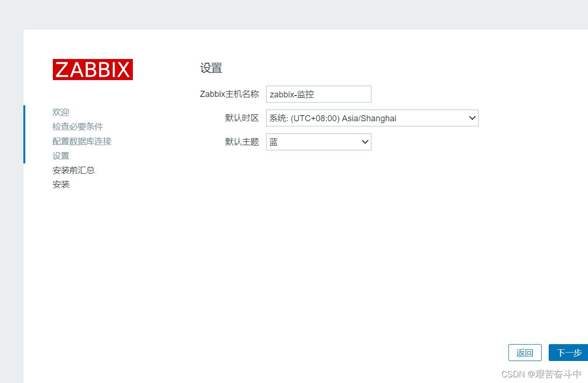Screen dimensions: 588x383
Task: Open the 默认主题 theme dropdown
Action: [x=318, y=142]
